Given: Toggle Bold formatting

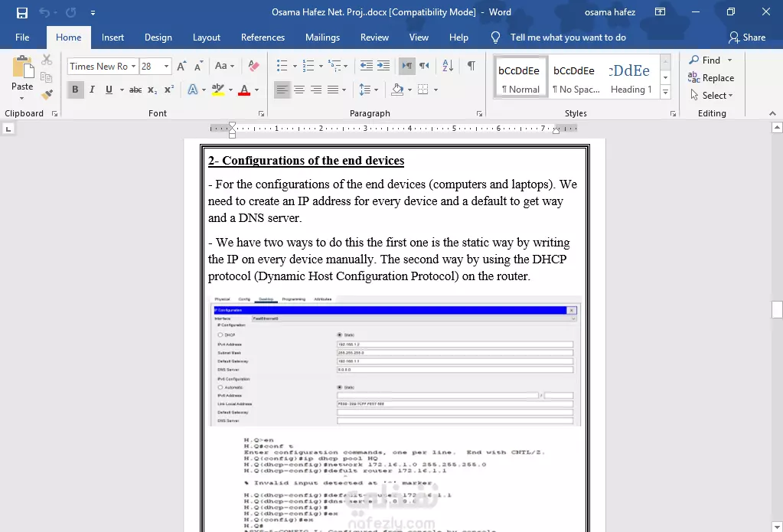Looking at the screenshot, I should click(75, 90).
